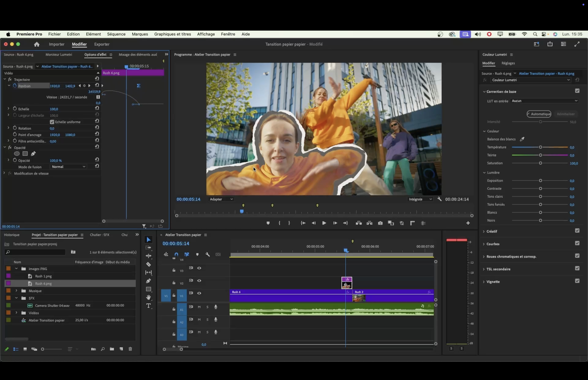Click the Exporter workspace button

coord(102,44)
